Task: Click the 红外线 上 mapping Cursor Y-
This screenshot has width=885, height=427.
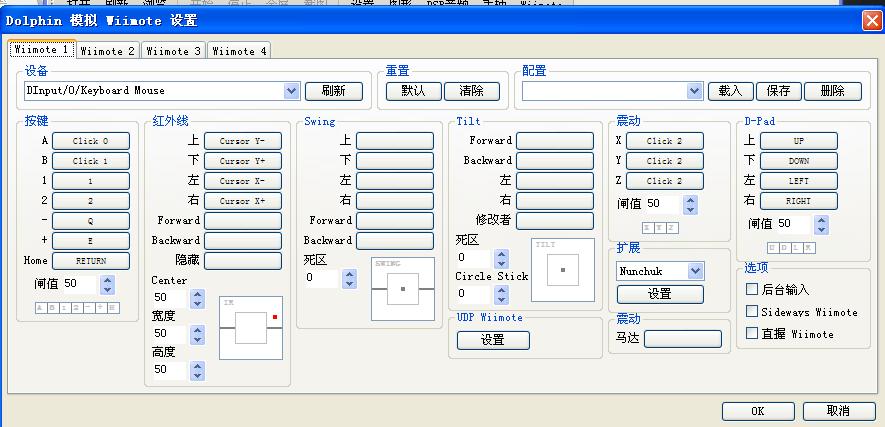Action: (x=243, y=141)
